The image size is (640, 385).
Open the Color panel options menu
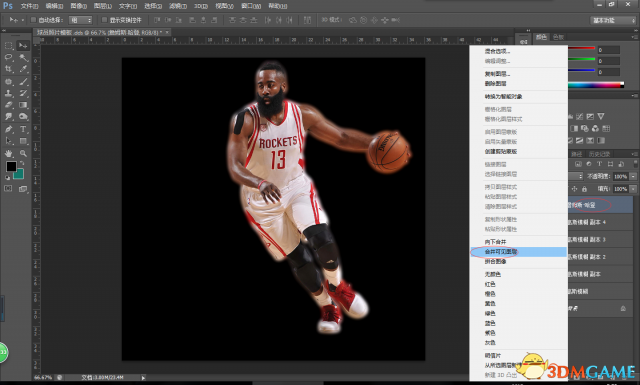(x=634, y=37)
